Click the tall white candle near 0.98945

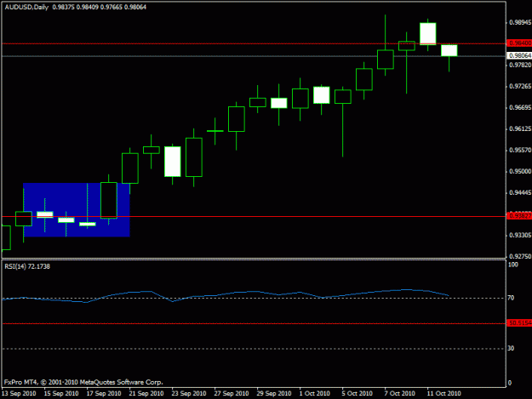[428, 33]
